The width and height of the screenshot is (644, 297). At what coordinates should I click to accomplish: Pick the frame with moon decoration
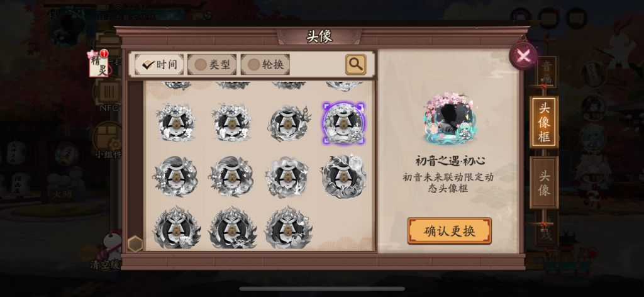click(x=344, y=176)
